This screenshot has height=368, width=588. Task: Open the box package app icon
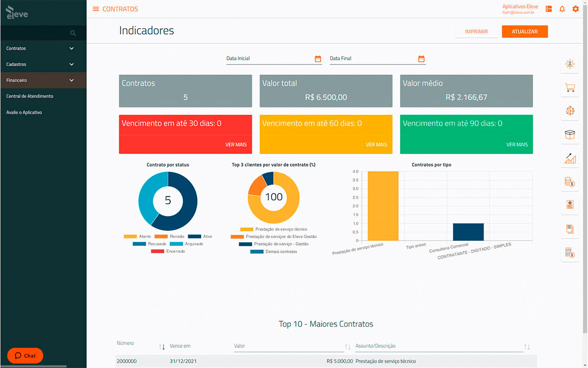coord(570,135)
